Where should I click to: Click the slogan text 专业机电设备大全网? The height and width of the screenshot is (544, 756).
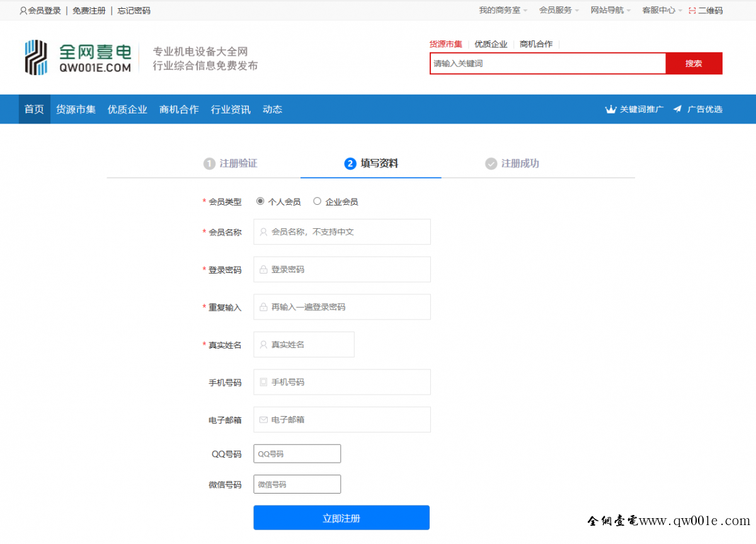(x=200, y=52)
